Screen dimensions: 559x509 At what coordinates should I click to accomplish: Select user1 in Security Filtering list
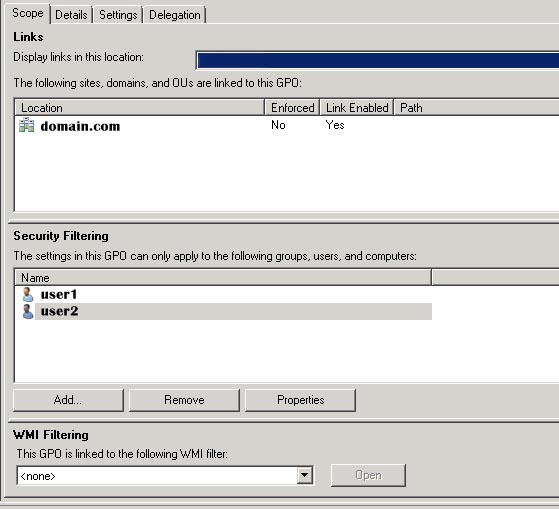point(59,295)
